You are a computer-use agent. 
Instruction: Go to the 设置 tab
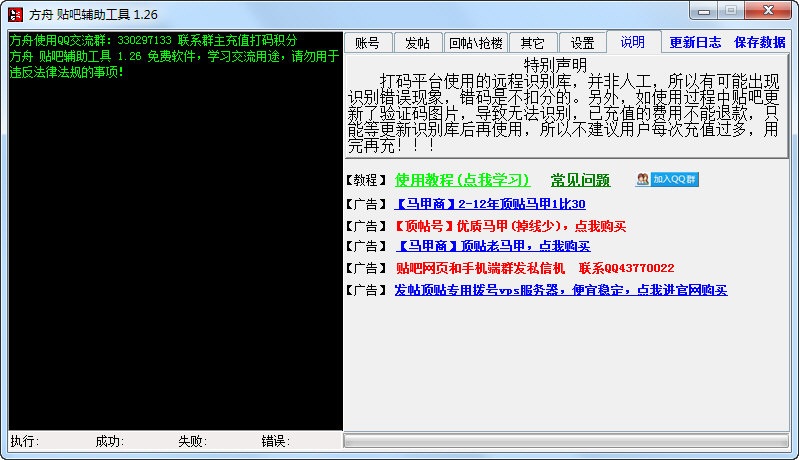click(x=582, y=43)
